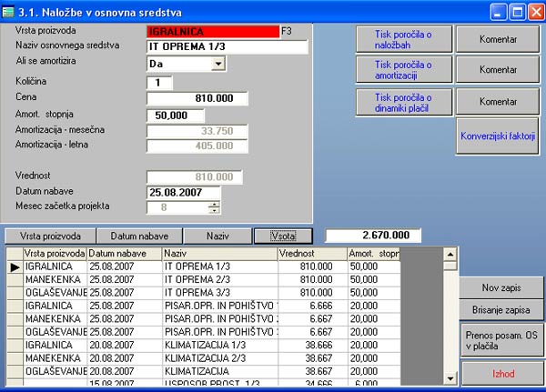
Task: Open the 'Ali se amortizira' dropdown
Action: click(x=217, y=64)
